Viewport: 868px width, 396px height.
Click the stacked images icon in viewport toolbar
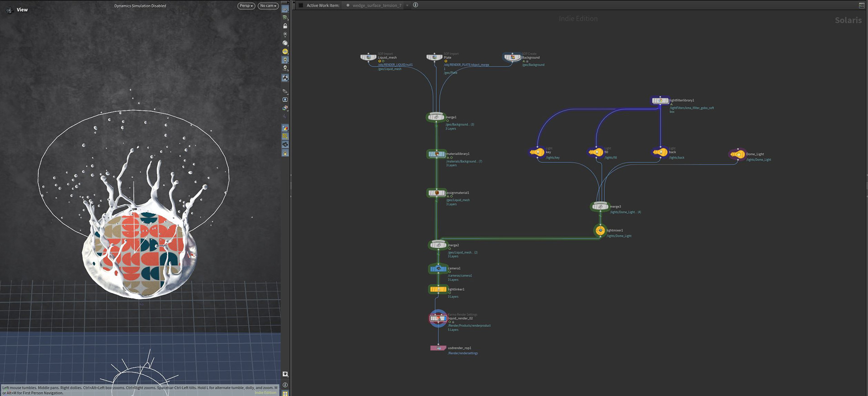tap(285, 108)
